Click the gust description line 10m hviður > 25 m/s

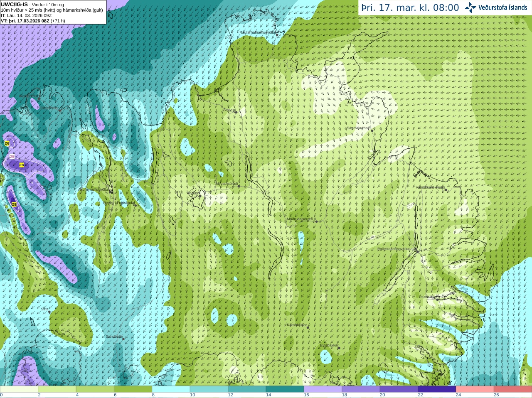pyautogui.click(x=52, y=10)
